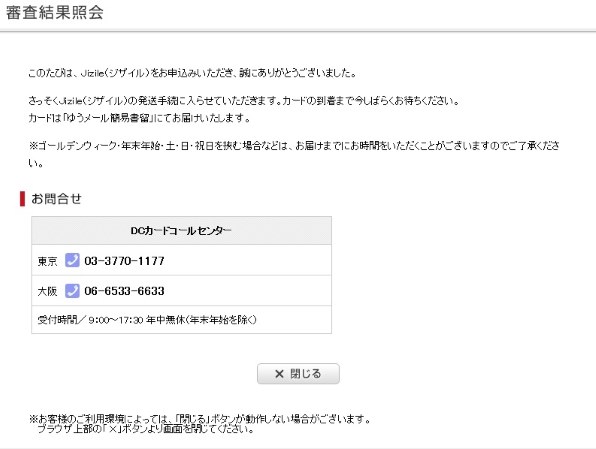Click the ゆうメール簡易書留 delivery notice line

click(x=139, y=118)
